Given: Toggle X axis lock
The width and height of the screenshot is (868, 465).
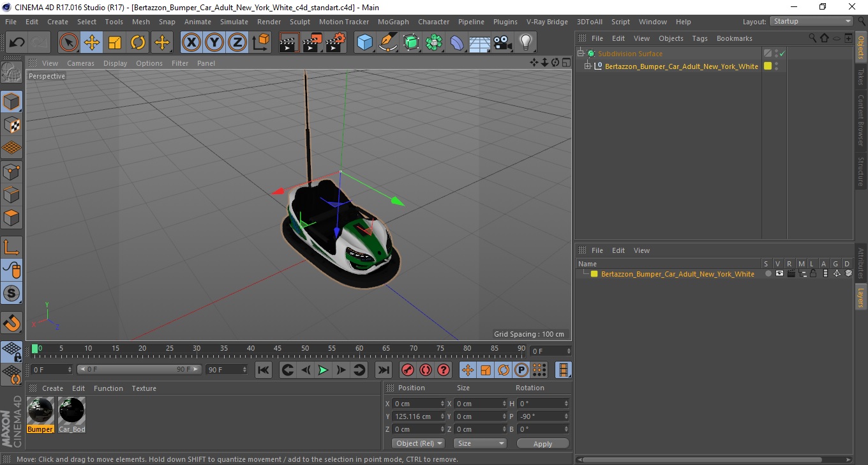Looking at the screenshot, I should click(x=191, y=43).
